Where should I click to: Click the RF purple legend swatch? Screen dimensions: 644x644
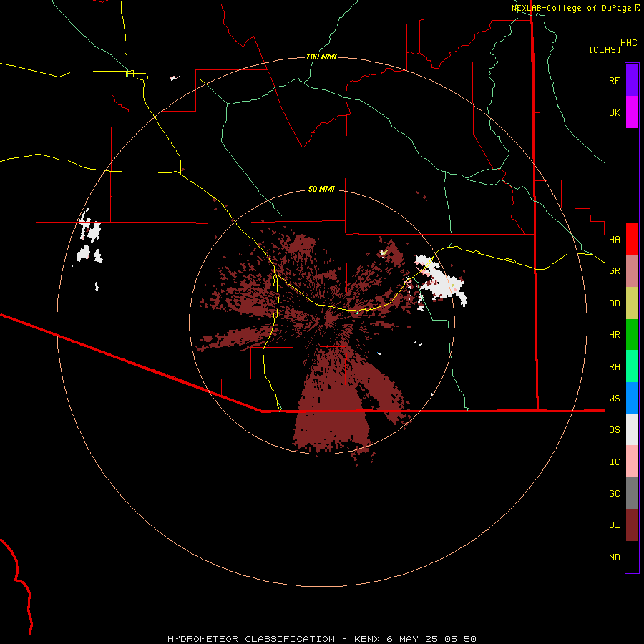[x=632, y=80]
